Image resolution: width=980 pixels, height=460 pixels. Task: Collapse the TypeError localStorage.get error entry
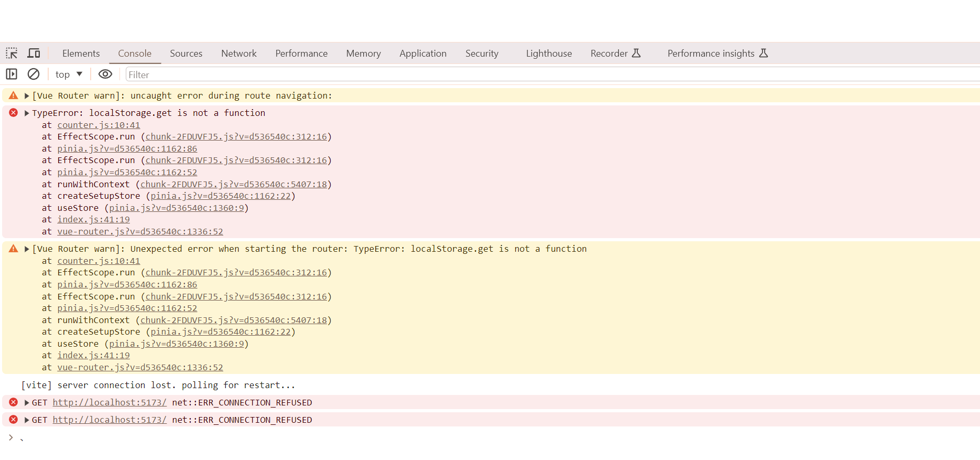pyautogui.click(x=27, y=113)
